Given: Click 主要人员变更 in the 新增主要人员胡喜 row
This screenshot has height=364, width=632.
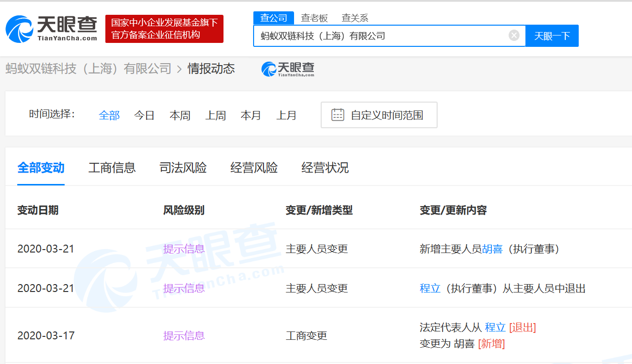Looking at the screenshot, I should point(317,249).
